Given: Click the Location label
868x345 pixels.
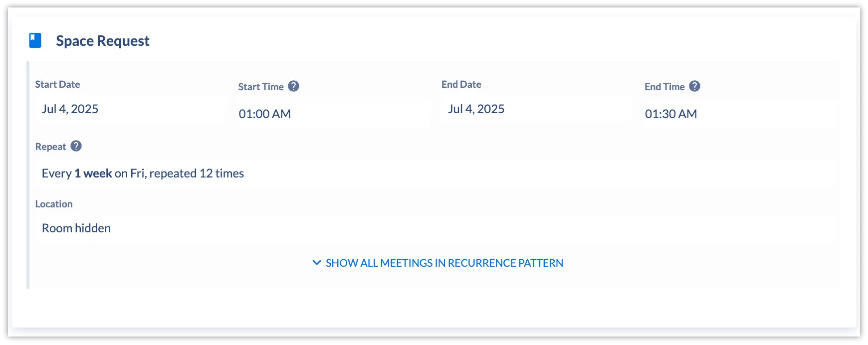Looking at the screenshot, I should pyautogui.click(x=54, y=204).
